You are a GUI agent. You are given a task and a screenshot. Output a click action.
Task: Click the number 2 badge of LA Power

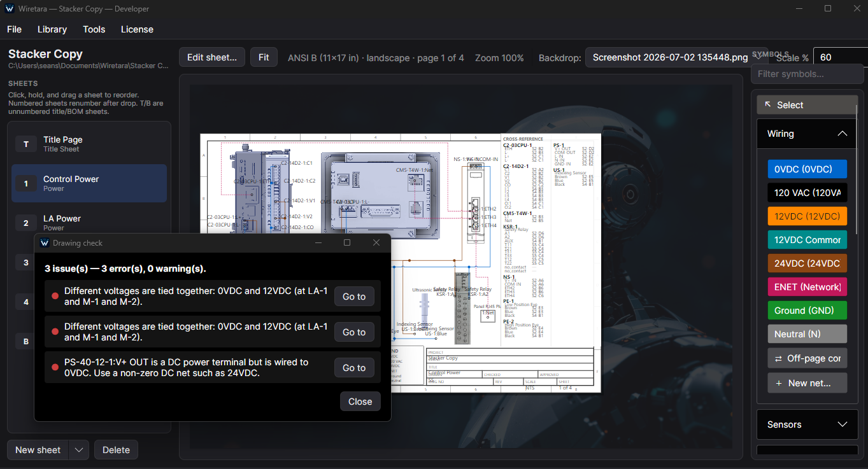[x=26, y=223]
